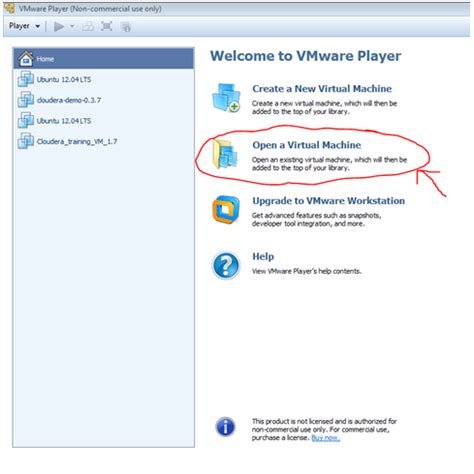Select Home in the library list
474x474 pixels.
coord(103,59)
